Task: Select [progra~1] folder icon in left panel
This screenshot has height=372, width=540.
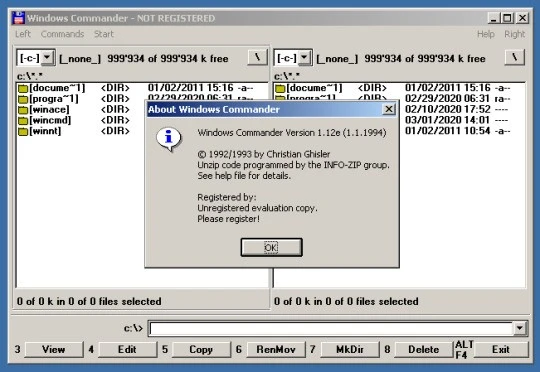Action: (x=23, y=100)
